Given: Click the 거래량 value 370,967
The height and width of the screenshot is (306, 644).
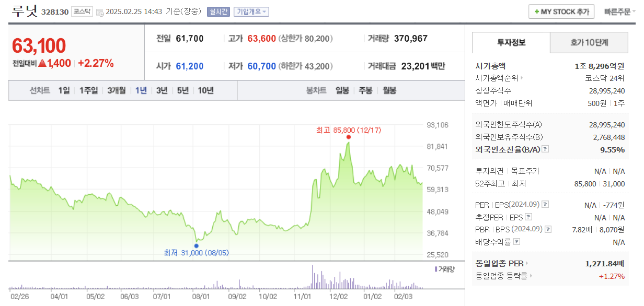Looking at the screenshot, I should click(x=411, y=38).
